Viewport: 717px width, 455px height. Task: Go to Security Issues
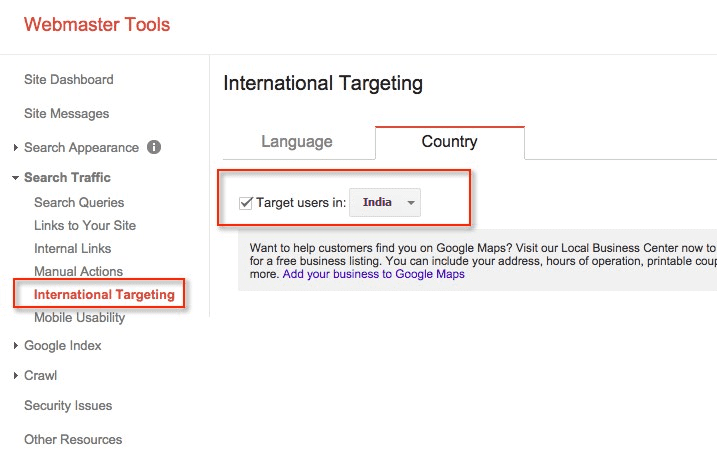coord(68,406)
